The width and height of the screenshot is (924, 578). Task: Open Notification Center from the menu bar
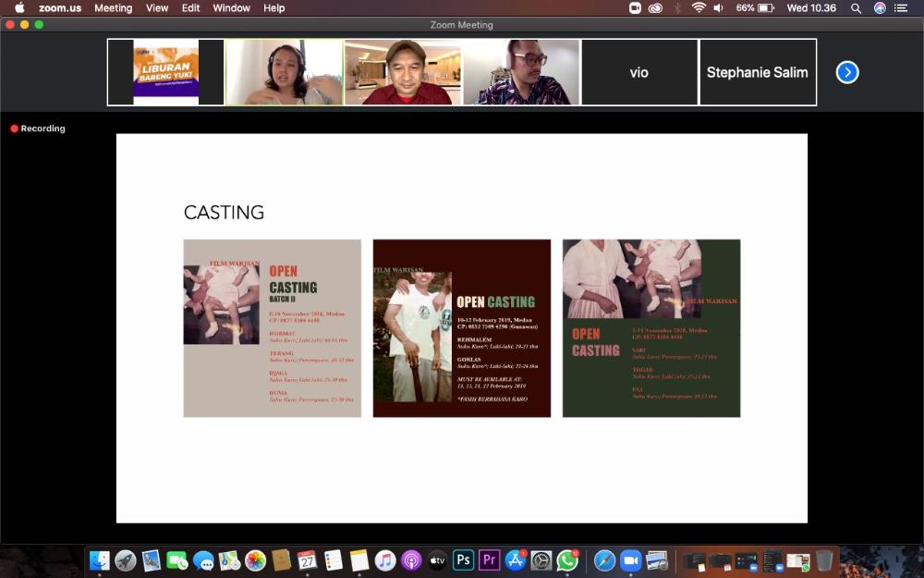(901, 7)
